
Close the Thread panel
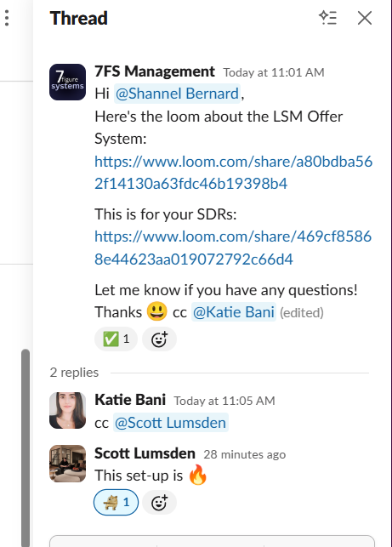pos(365,18)
